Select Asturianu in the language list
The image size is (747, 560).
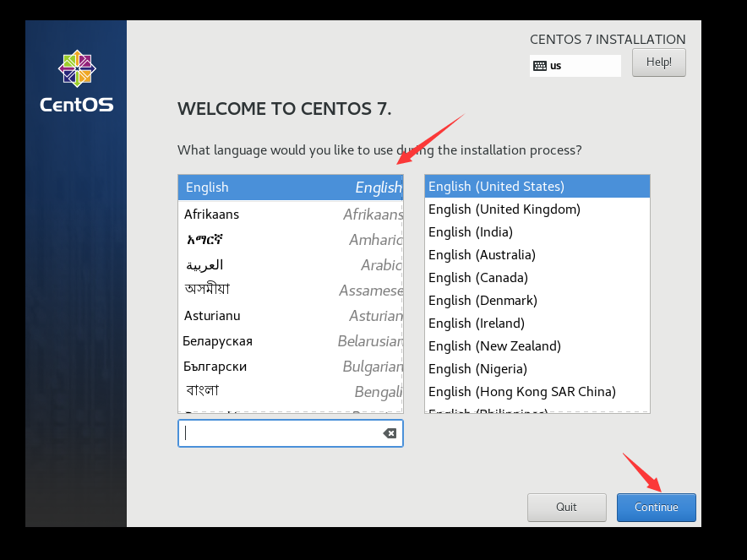tap(290, 316)
